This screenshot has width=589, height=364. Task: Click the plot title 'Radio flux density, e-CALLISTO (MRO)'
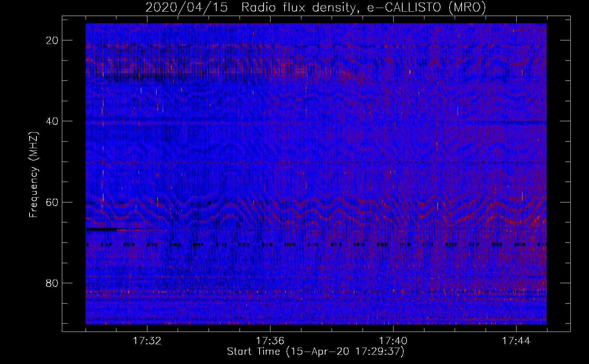364,7
